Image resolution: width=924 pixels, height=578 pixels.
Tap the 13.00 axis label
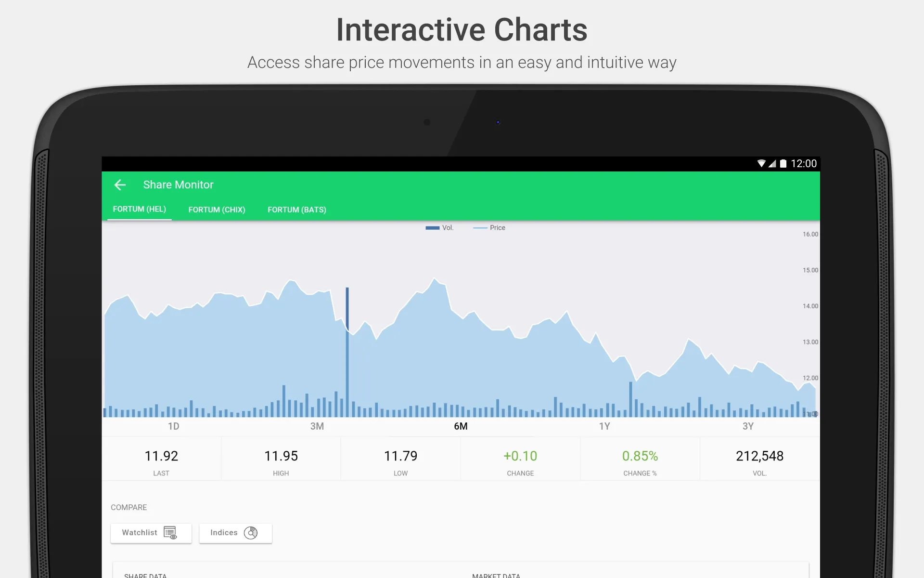click(x=810, y=342)
